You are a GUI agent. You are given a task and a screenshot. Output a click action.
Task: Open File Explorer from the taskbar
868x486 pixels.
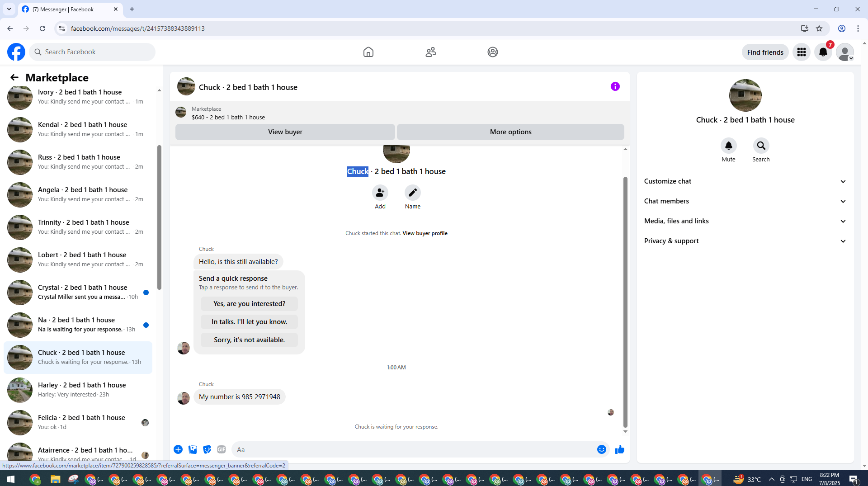point(56,479)
